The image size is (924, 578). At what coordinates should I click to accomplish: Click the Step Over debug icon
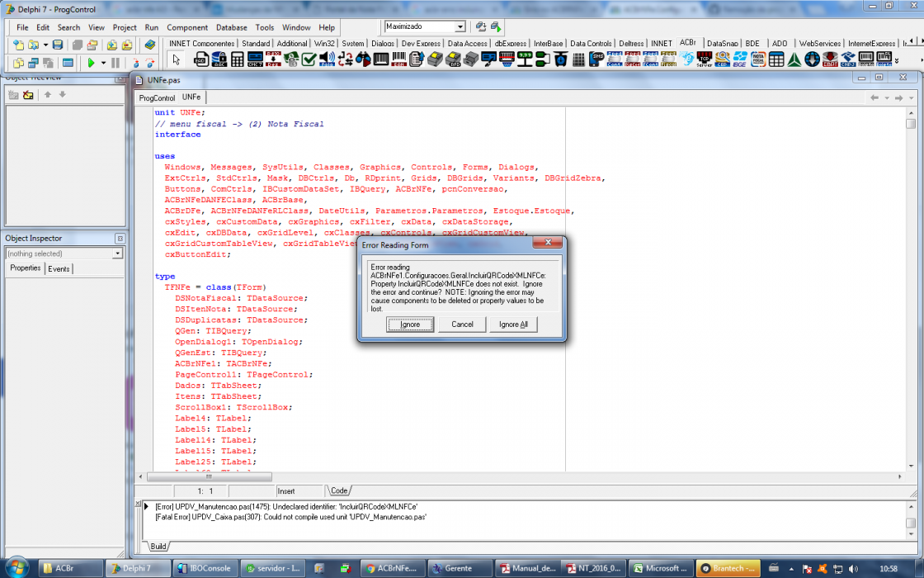point(149,63)
